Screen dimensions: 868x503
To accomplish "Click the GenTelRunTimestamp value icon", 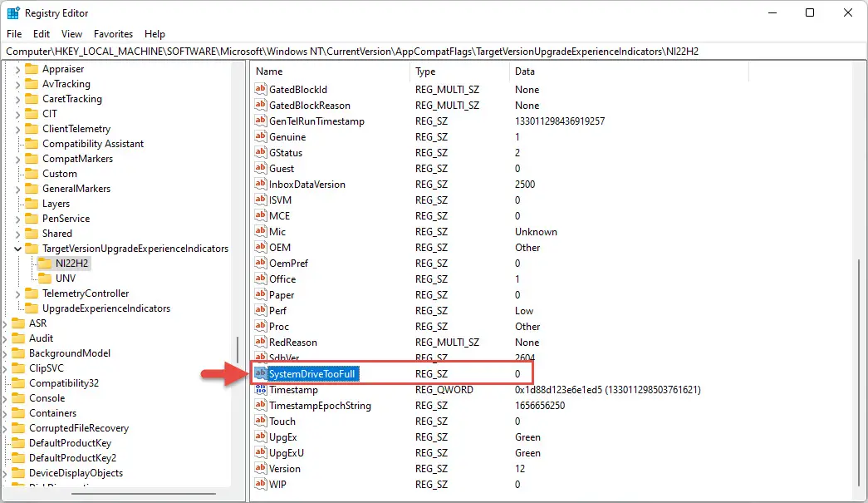I will click(x=261, y=121).
